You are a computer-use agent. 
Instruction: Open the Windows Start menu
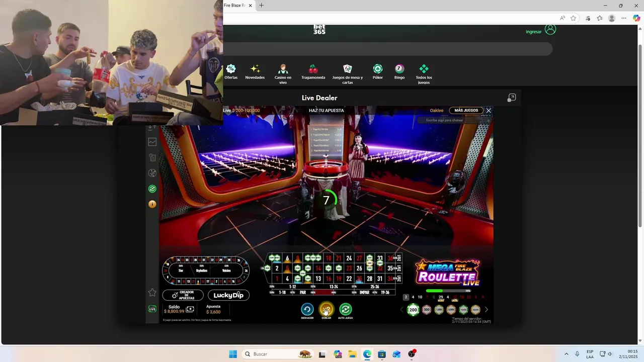(233, 354)
